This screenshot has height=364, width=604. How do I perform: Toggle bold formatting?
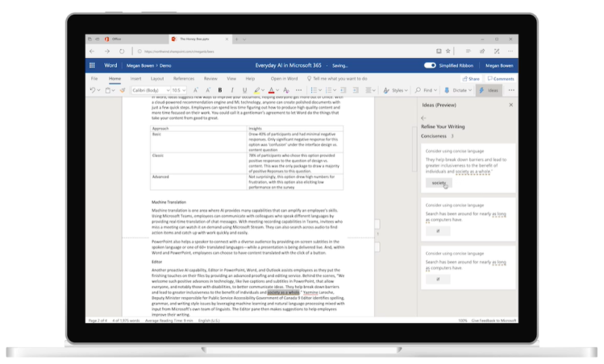(220, 90)
